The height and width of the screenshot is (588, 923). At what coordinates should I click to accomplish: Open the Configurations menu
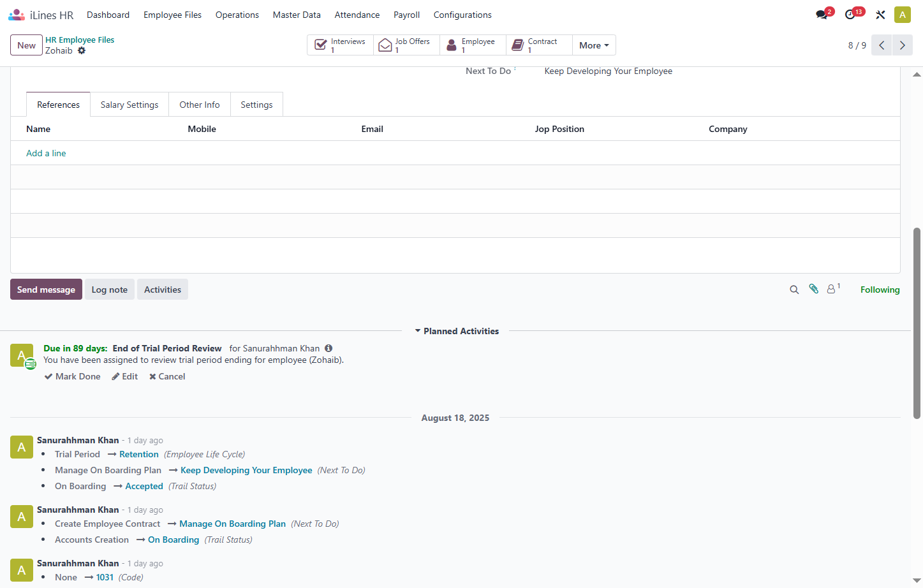pos(462,15)
